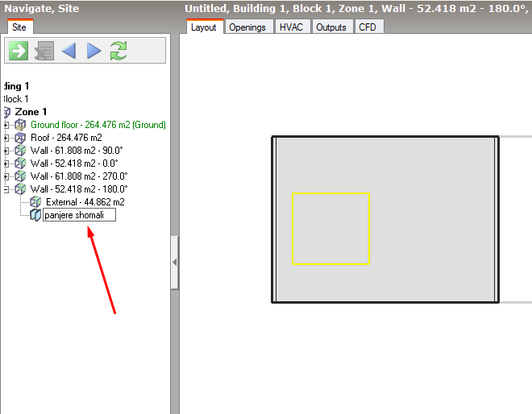Select Building 1 in the tree
The image size is (532, 414).
(x=16, y=86)
